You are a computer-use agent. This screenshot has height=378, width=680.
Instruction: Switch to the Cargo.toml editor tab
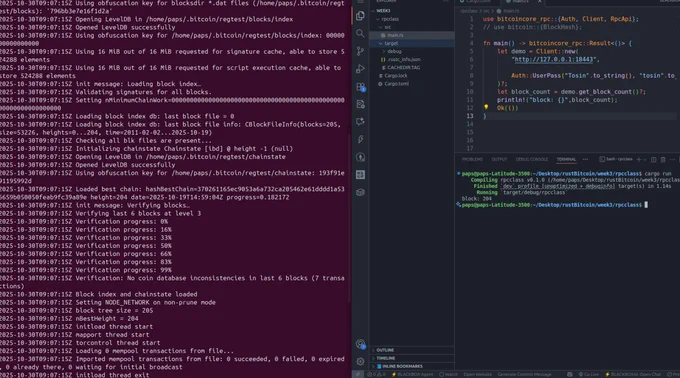click(x=478, y=1)
